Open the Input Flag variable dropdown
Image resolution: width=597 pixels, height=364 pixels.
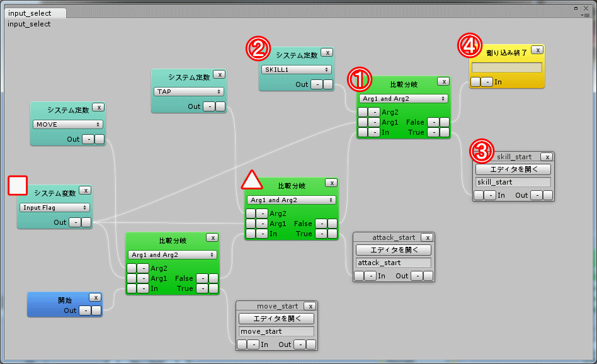coord(54,208)
